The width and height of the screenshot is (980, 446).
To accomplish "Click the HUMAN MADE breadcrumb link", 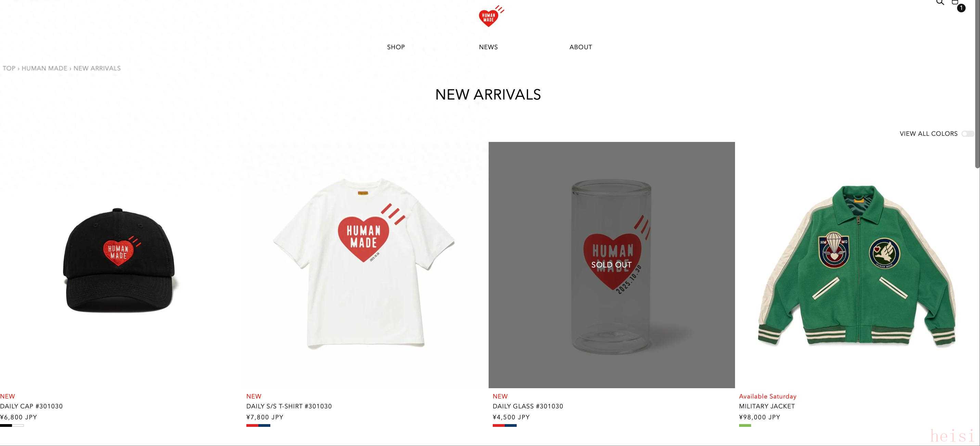I will [44, 68].
